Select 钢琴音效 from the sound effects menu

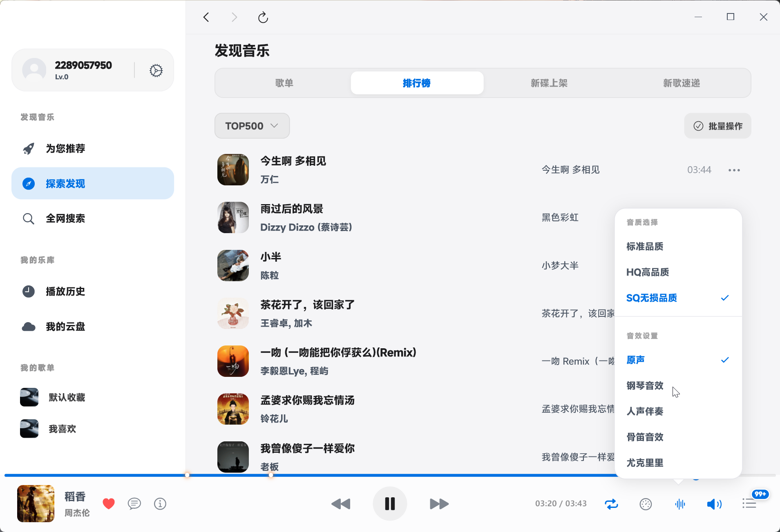(644, 385)
